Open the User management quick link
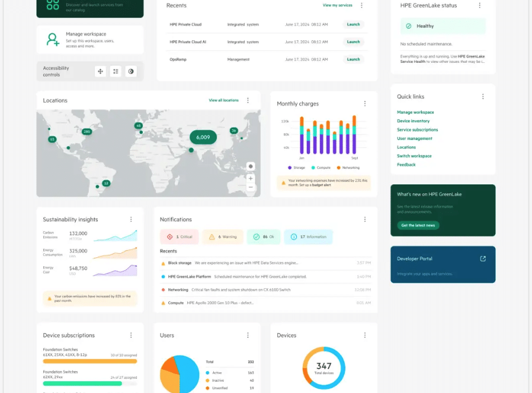 click(x=415, y=139)
